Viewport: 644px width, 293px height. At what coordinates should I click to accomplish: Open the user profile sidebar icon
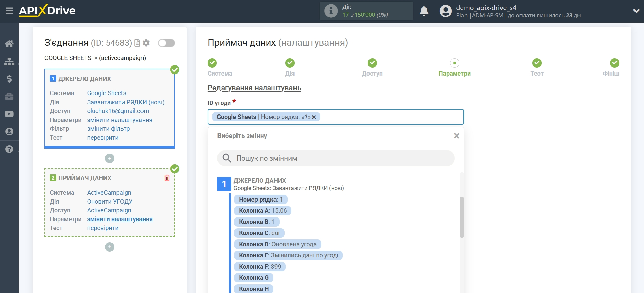click(9, 132)
